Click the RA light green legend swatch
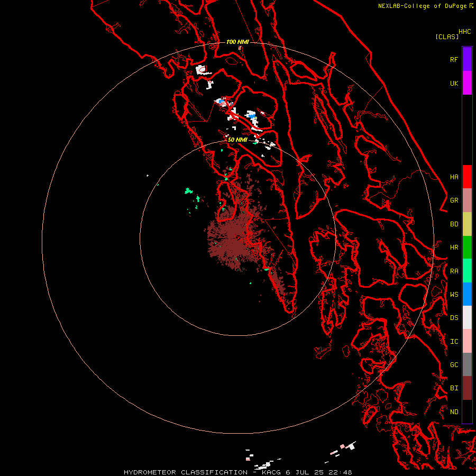 467,271
